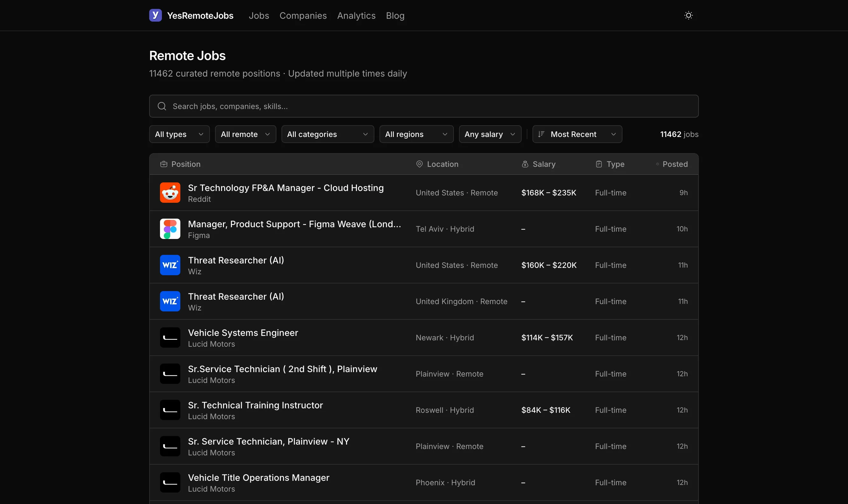
Task: Click the Figma company logo icon
Action: coord(170,229)
